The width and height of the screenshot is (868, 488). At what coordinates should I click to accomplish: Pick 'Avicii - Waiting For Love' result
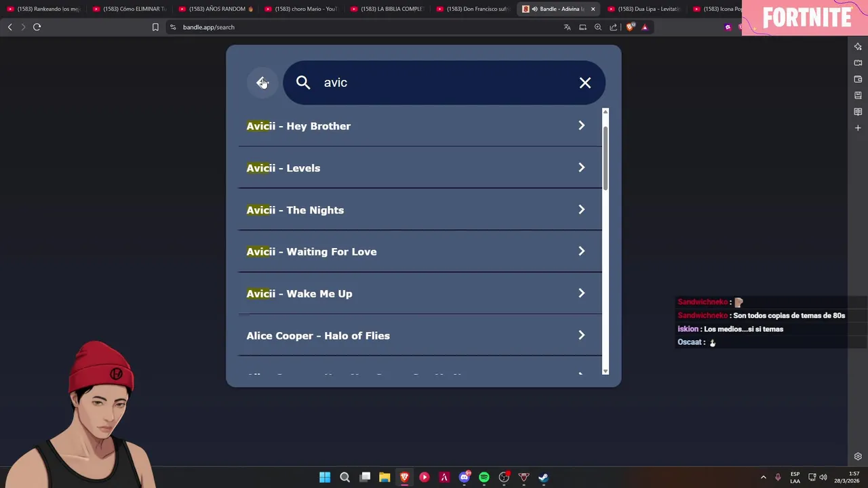click(x=420, y=251)
